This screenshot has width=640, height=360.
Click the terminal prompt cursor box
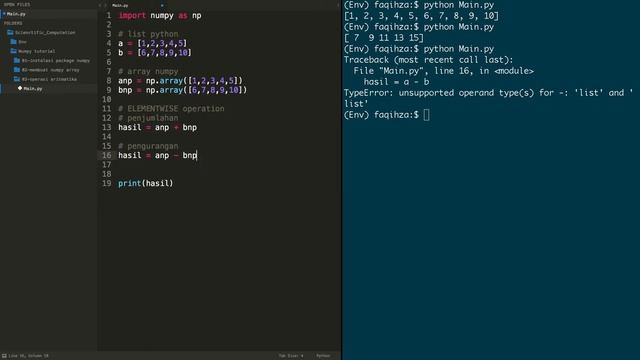click(427, 115)
